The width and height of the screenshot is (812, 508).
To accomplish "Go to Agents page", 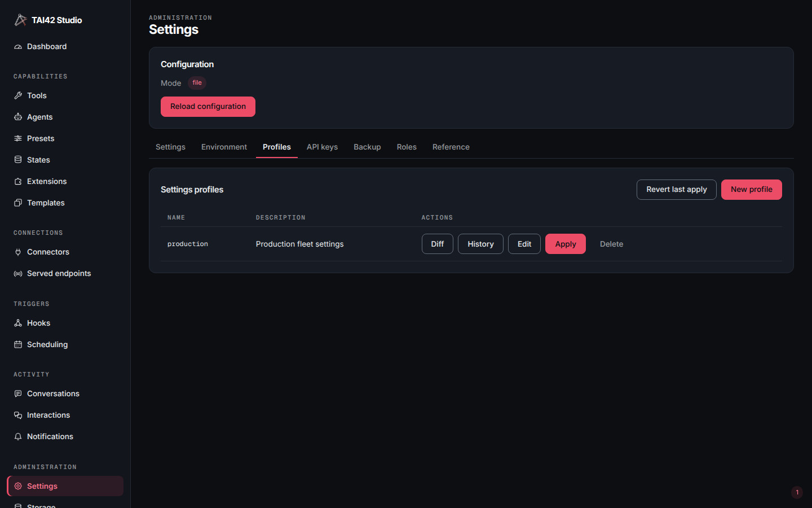I will (x=65, y=117).
